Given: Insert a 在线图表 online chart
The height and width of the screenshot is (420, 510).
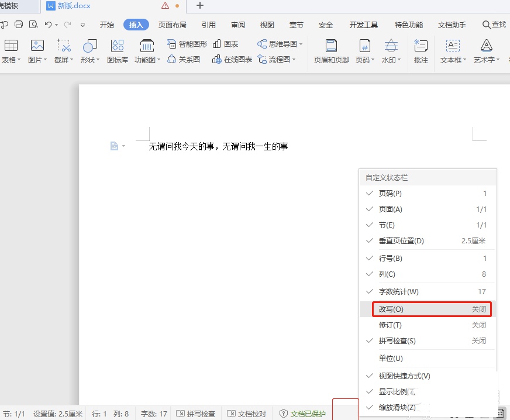Looking at the screenshot, I should [x=232, y=60].
